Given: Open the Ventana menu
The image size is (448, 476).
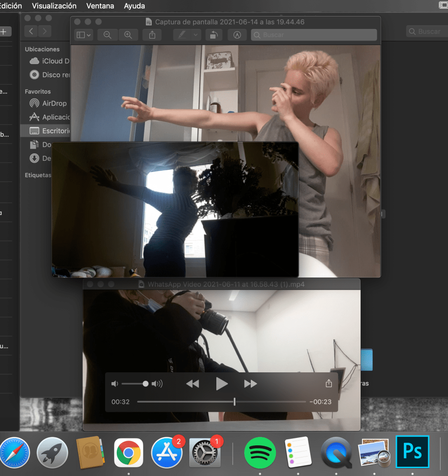Looking at the screenshot, I should click(100, 6).
